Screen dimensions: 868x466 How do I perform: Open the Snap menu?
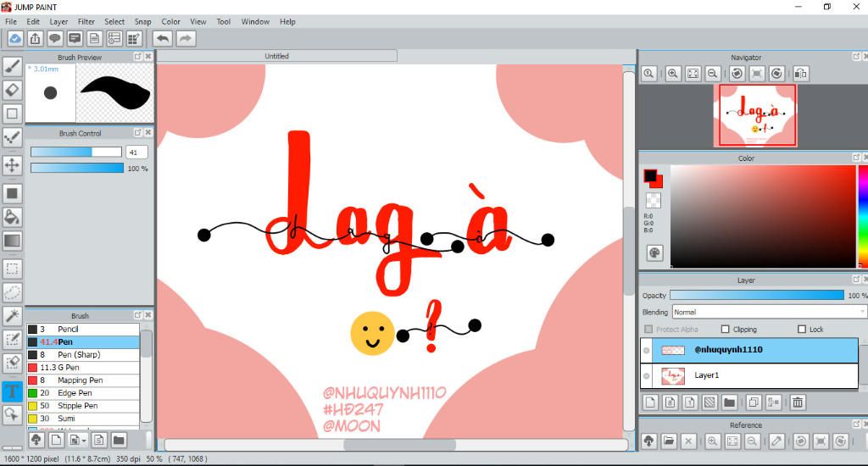tap(142, 21)
